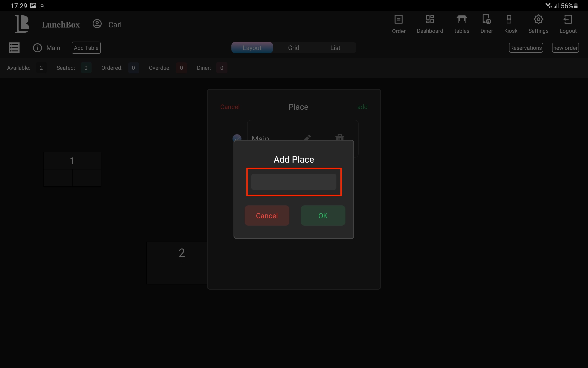
Task: Open the Kiosk mode icon
Action: click(509, 20)
